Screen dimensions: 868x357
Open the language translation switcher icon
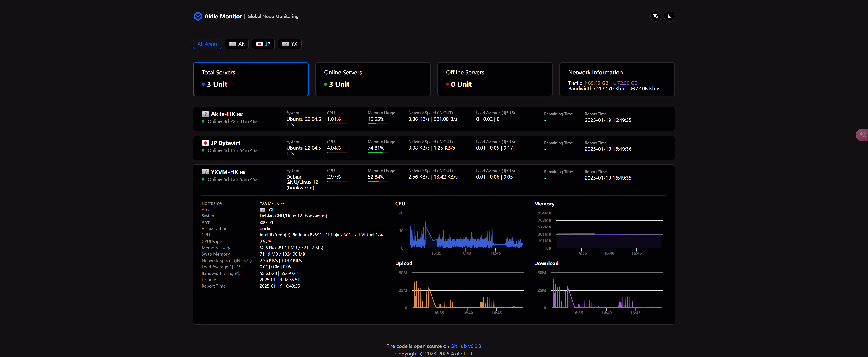coord(655,16)
